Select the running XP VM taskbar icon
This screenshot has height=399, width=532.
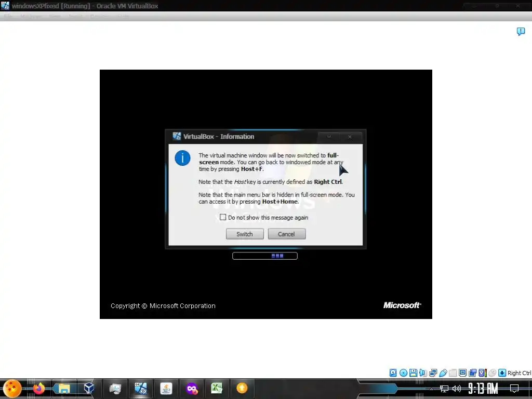tap(140, 389)
